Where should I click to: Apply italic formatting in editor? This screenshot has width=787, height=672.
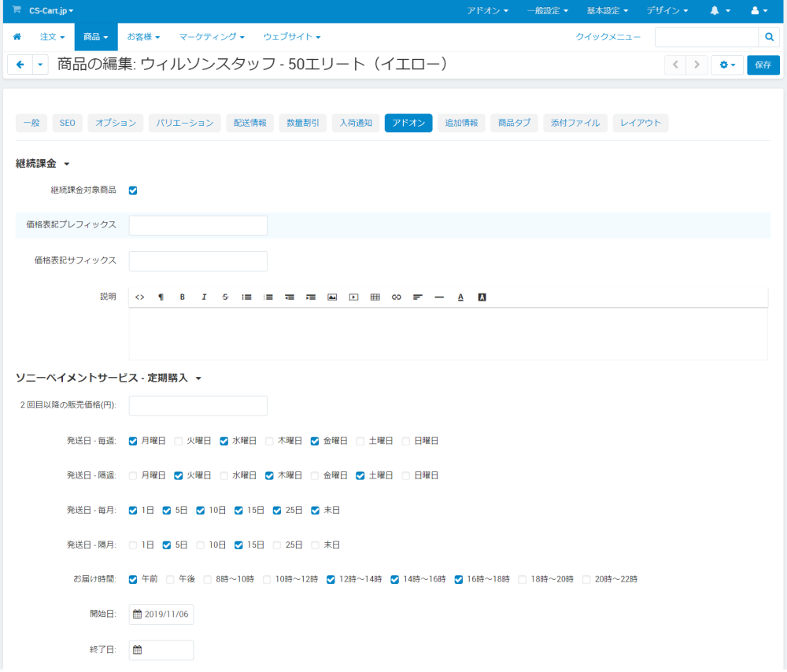pos(204,297)
